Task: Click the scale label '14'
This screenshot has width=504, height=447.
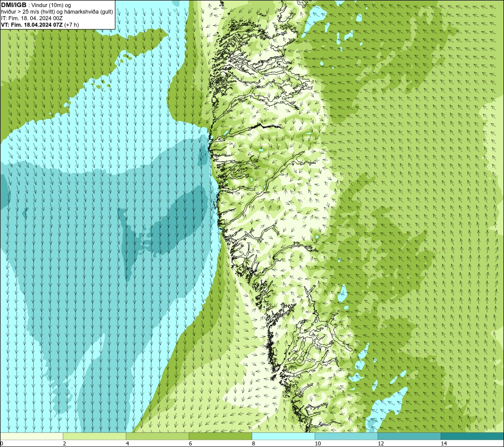Action: [444, 443]
